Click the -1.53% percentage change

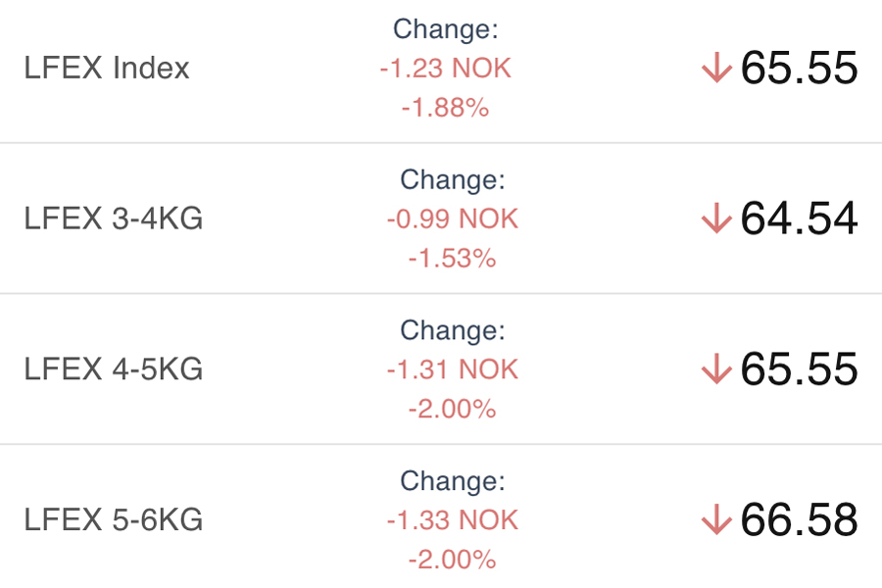[x=452, y=259]
